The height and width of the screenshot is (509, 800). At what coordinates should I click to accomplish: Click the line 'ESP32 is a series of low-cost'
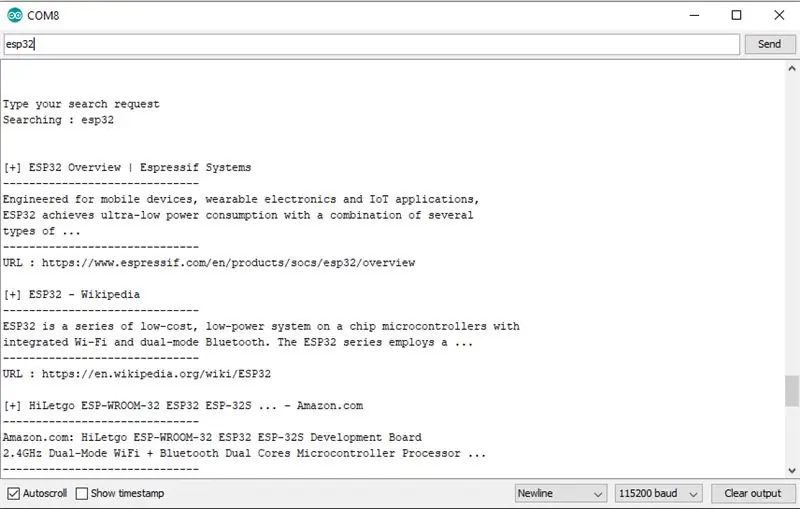tap(261, 326)
